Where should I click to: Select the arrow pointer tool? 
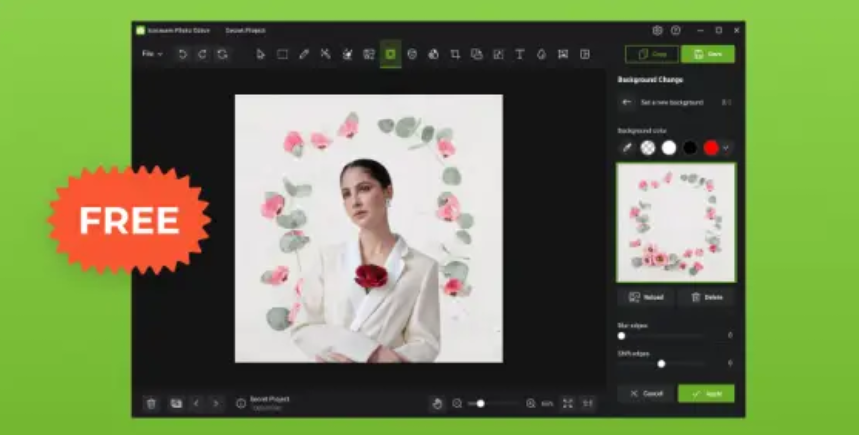click(261, 54)
